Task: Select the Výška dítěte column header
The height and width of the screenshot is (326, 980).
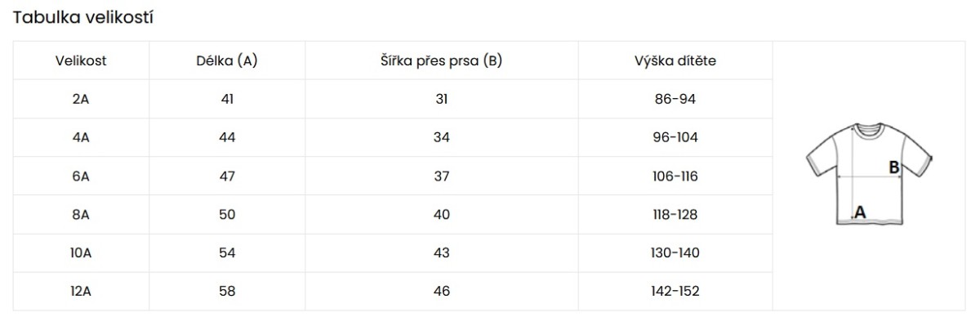Action: tap(675, 60)
